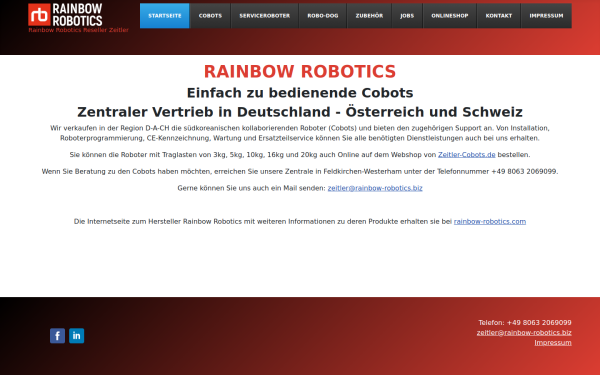600x375 pixels.
Task: Open the Impressum link in the footer
Action: coord(553,342)
